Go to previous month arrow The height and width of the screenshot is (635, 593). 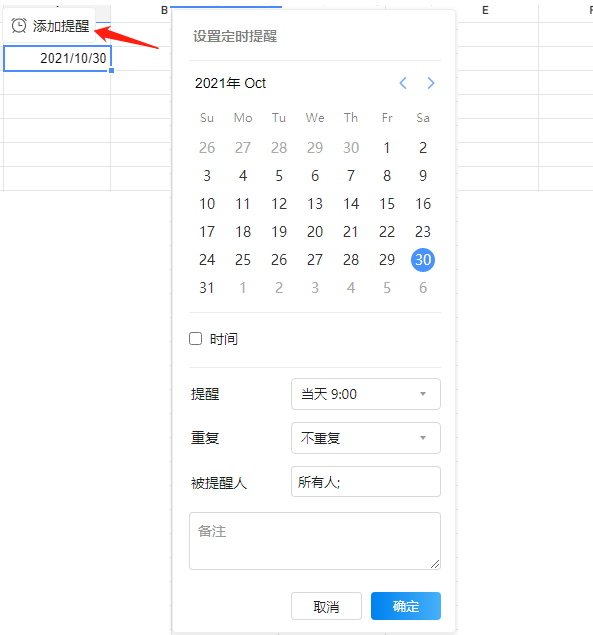(x=403, y=83)
